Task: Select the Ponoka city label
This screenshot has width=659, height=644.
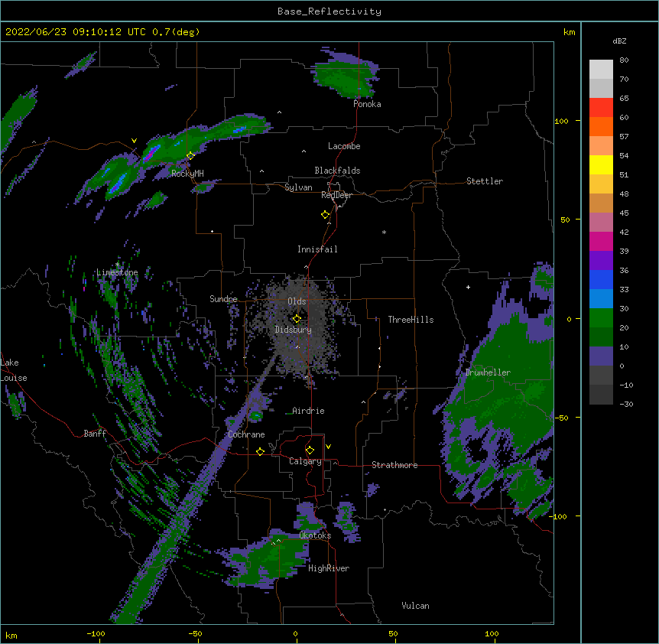Action: tap(367, 104)
